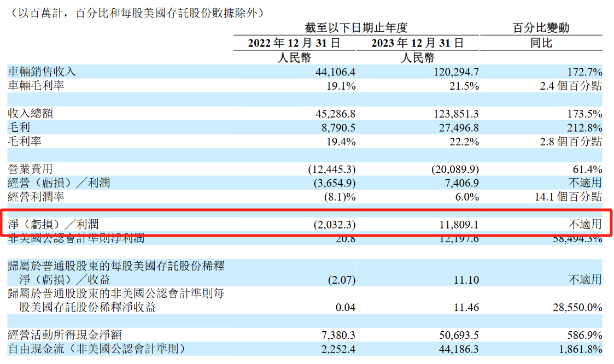Select the 19.4% value
This screenshot has height=364, width=614.
pyautogui.click(x=341, y=142)
